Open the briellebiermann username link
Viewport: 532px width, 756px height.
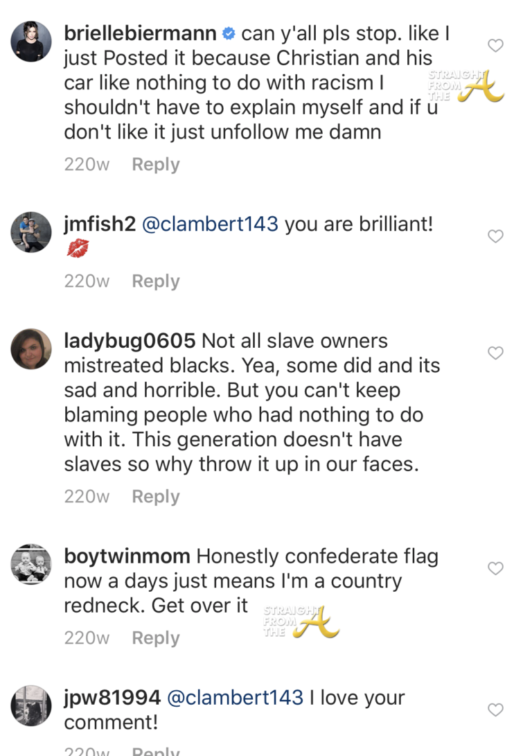(x=140, y=33)
